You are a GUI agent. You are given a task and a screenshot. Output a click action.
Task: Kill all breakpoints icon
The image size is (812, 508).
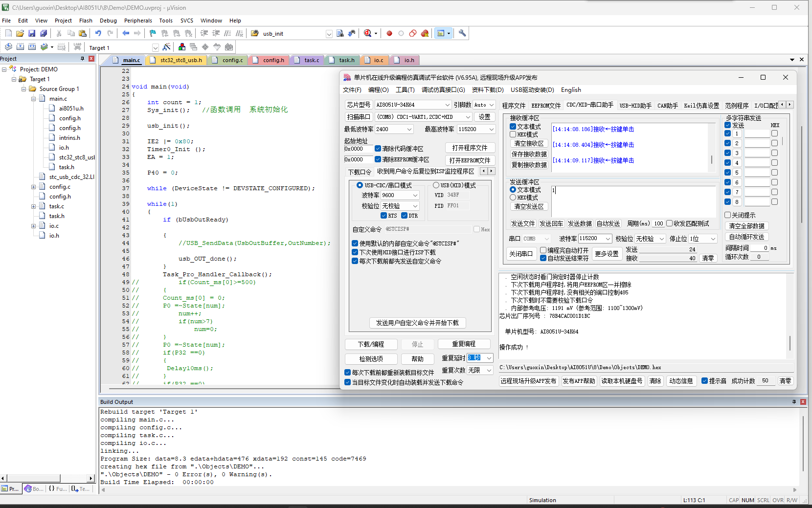click(x=425, y=33)
